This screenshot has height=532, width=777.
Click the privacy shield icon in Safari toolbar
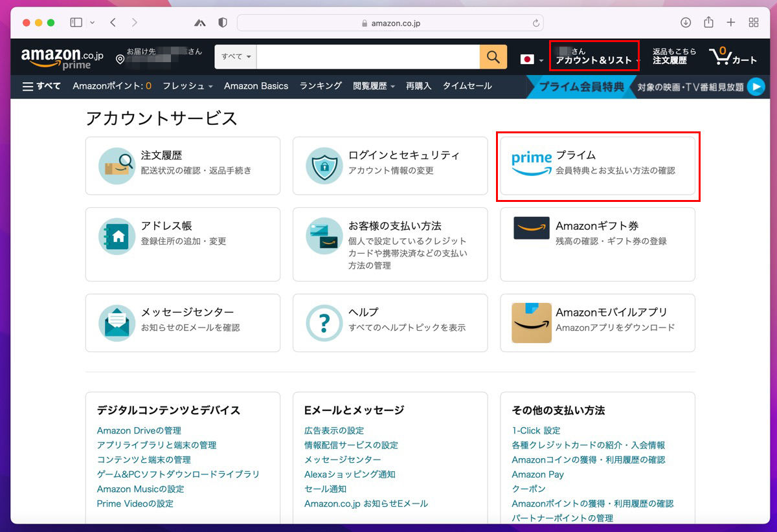coord(223,23)
